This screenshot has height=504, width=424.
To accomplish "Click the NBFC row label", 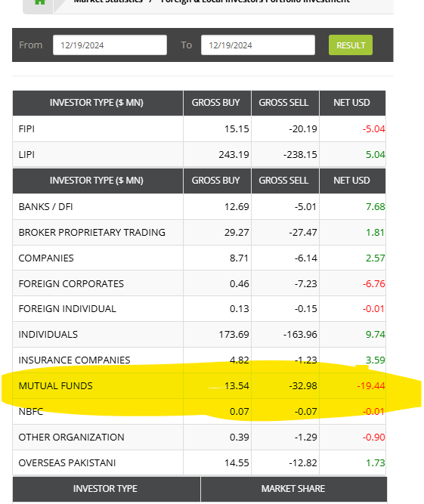I will pos(31,412).
